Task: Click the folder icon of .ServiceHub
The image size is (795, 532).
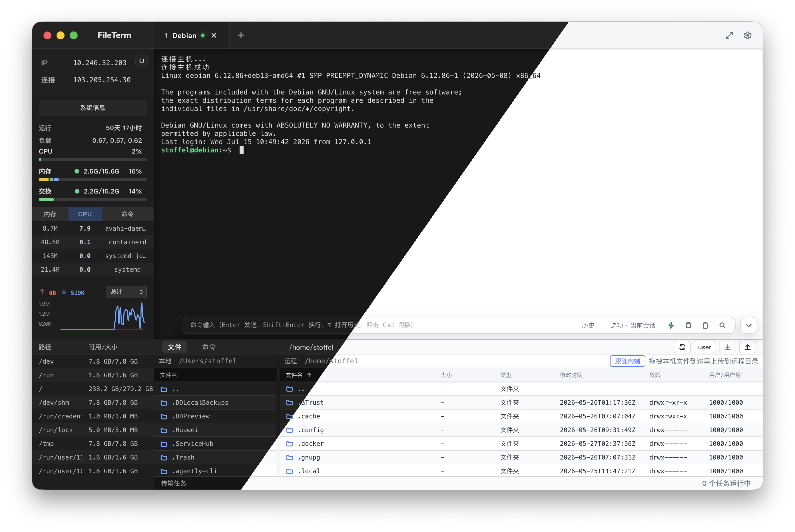Action: pos(164,444)
